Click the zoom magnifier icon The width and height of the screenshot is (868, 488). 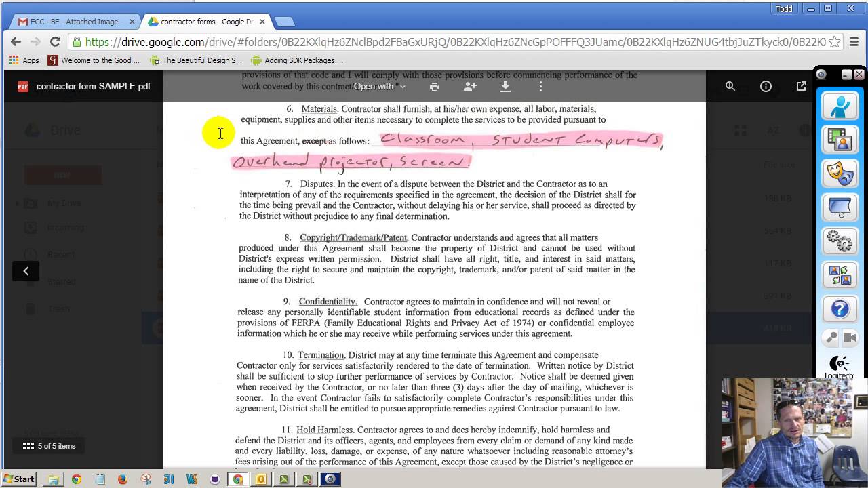point(730,87)
